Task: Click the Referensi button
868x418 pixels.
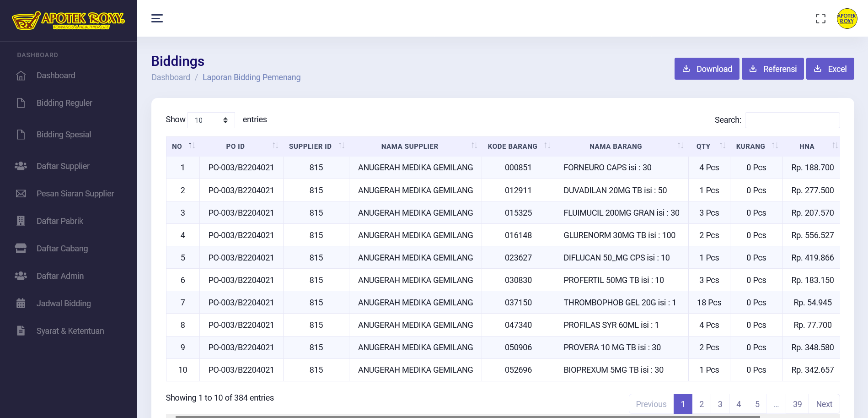Action: (772, 69)
